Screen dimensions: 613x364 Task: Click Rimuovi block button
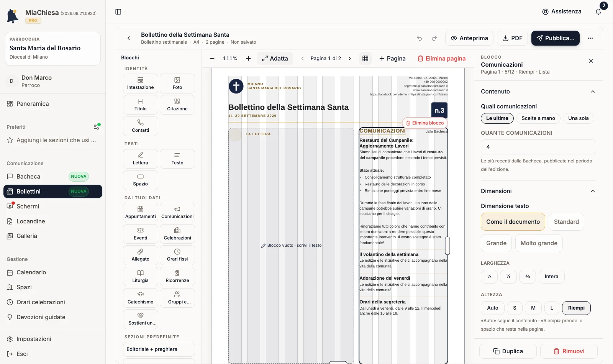tap(569, 351)
